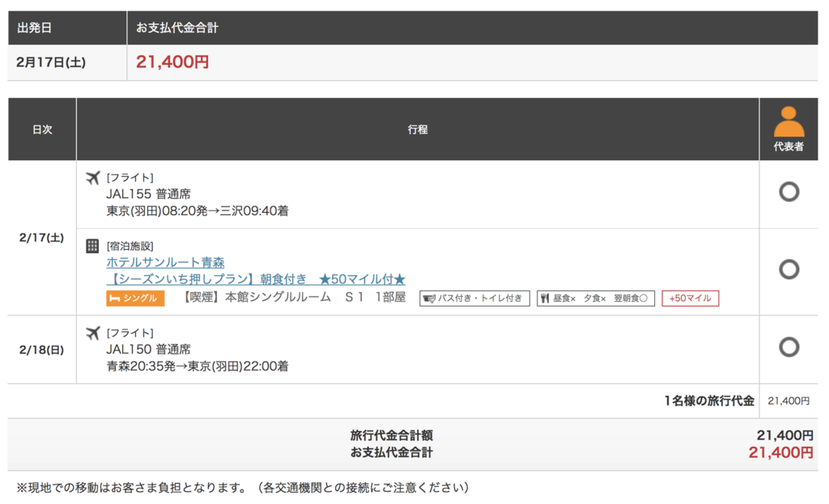Viewport: 829px width, 504px height.
Task: Click the ※現地での移動 notice text
Action: pos(243,487)
